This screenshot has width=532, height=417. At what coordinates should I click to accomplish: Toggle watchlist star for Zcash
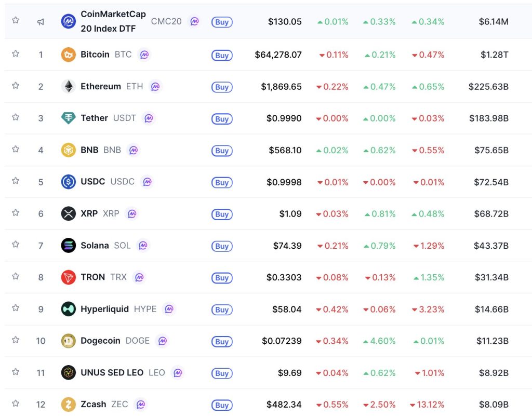coord(15,403)
